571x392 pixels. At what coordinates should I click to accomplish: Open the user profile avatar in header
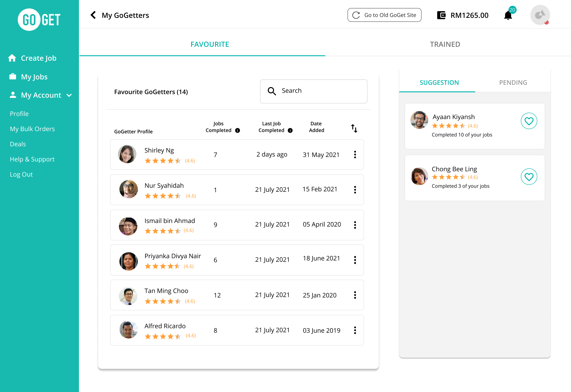(540, 15)
